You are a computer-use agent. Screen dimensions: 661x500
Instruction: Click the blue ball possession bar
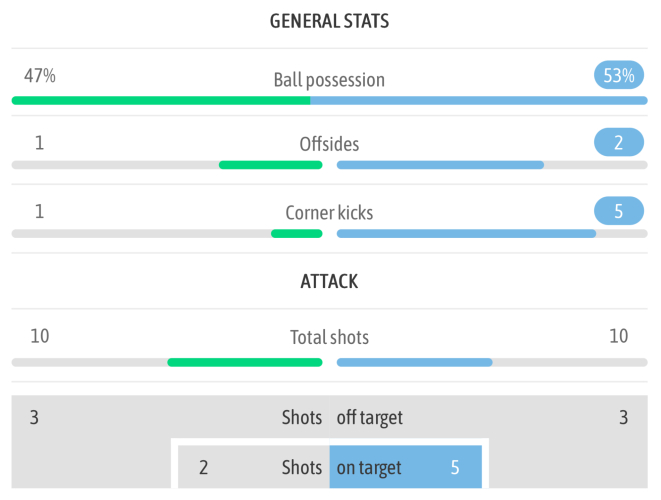coord(478,100)
